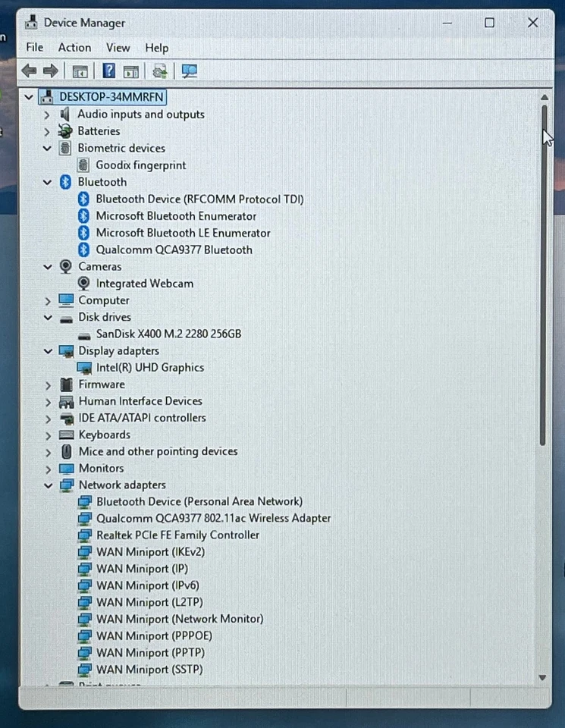The image size is (565, 728).
Task: Click the Display adapters category icon
Action: [x=67, y=351]
